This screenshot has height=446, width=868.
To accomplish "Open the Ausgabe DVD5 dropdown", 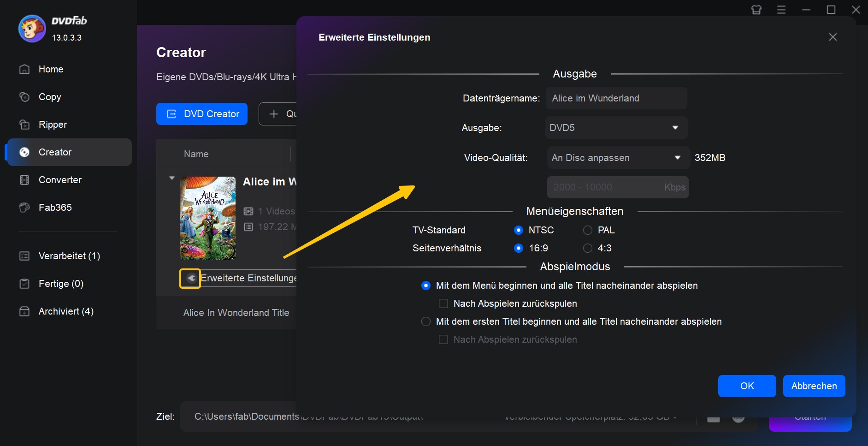I will (616, 128).
